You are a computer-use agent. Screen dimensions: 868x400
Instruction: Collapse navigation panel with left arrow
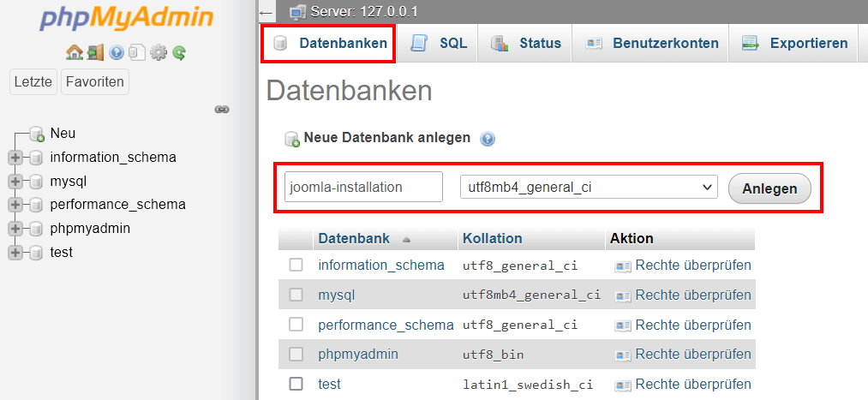point(266,12)
